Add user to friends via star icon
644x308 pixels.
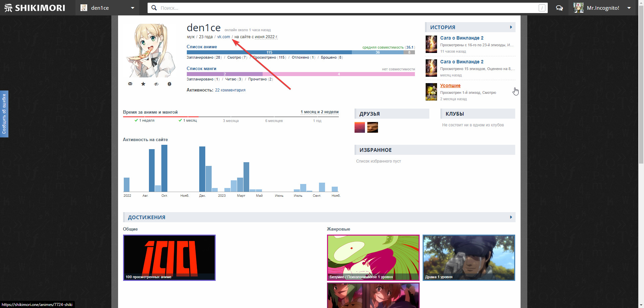pos(143,84)
